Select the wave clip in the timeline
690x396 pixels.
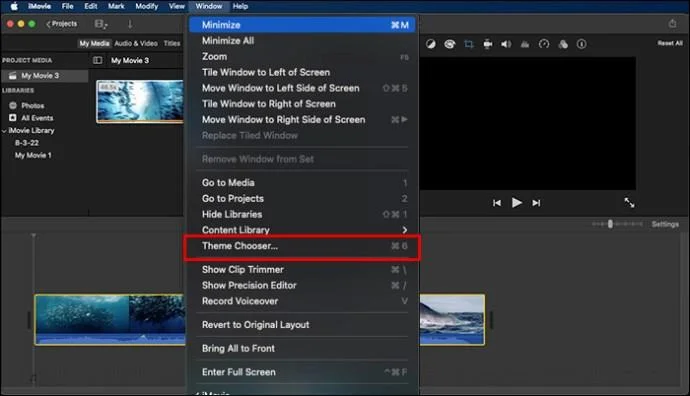[x=452, y=320]
